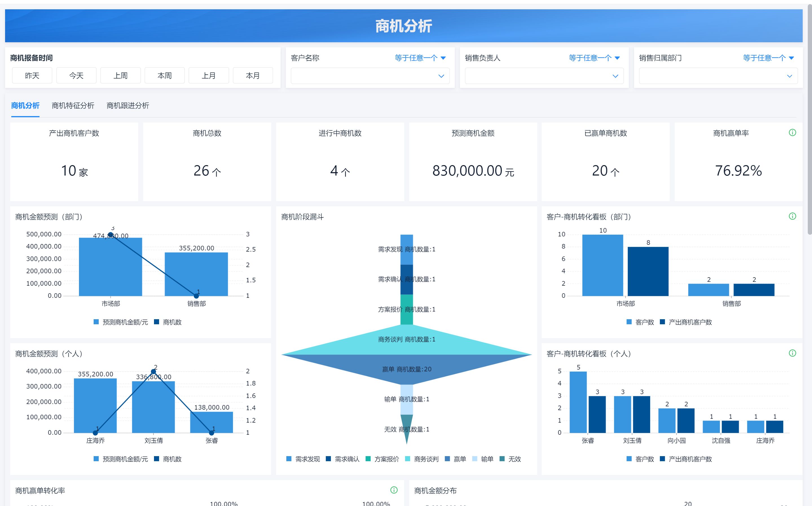Click info icon on 客户-商机转化看板（部门）

click(x=792, y=216)
